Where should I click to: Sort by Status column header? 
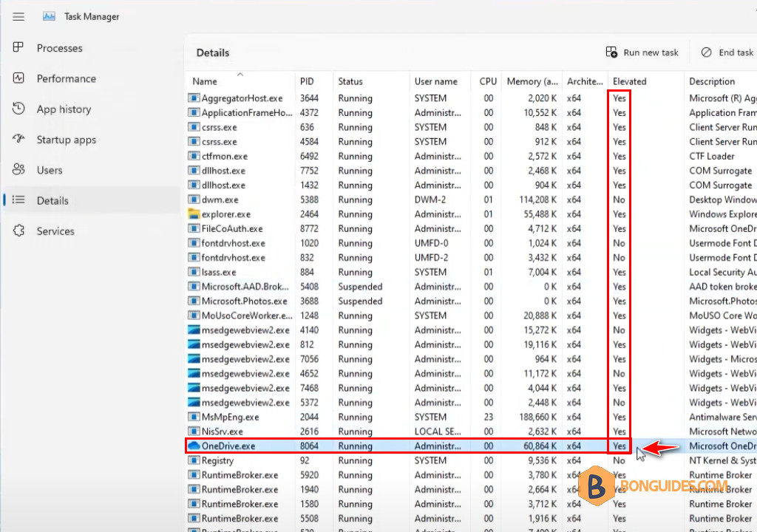click(371, 81)
